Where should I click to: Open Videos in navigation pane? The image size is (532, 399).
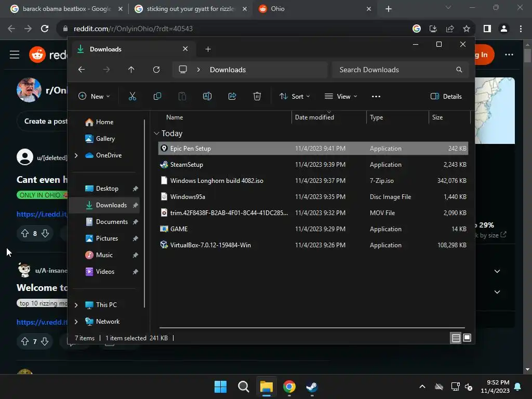click(x=105, y=272)
